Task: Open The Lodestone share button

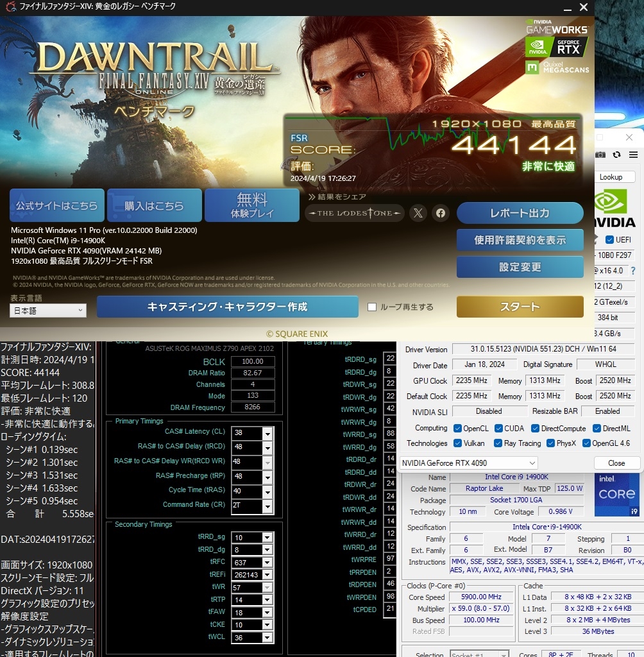Action: (355, 213)
